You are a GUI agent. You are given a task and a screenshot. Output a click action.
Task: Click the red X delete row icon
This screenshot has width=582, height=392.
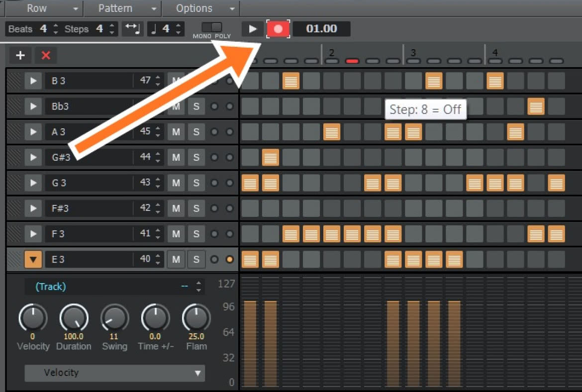46,55
